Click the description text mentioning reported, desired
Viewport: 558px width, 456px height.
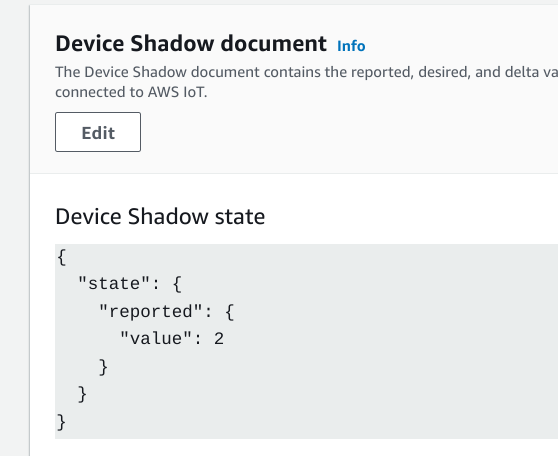point(306,72)
